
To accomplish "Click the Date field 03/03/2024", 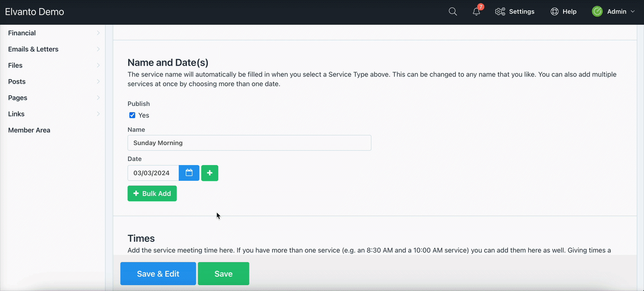I will tap(153, 173).
